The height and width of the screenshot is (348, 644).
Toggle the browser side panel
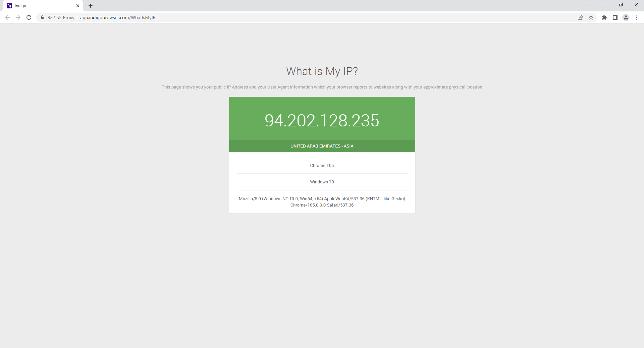(x=615, y=17)
